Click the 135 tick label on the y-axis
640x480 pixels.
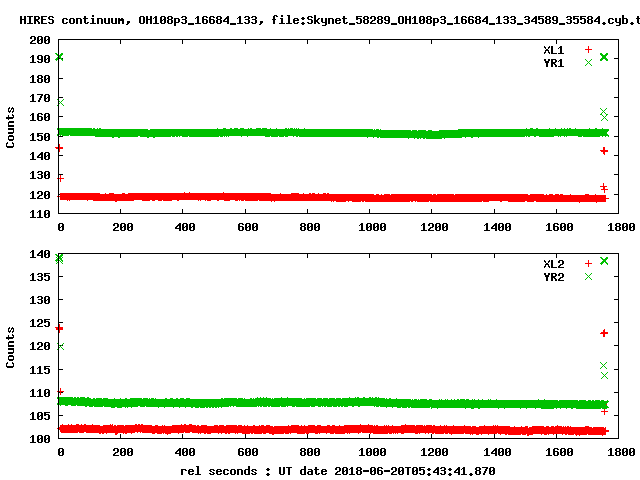(40, 277)
